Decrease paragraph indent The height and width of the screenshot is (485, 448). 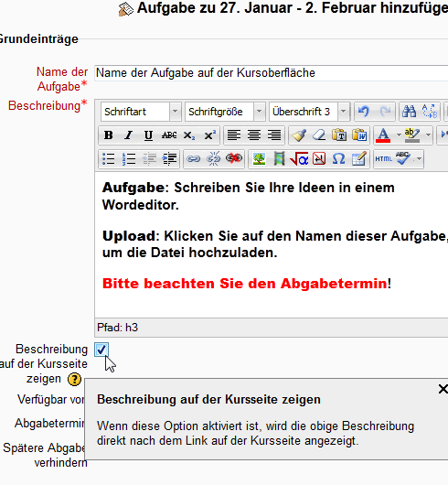149,159
